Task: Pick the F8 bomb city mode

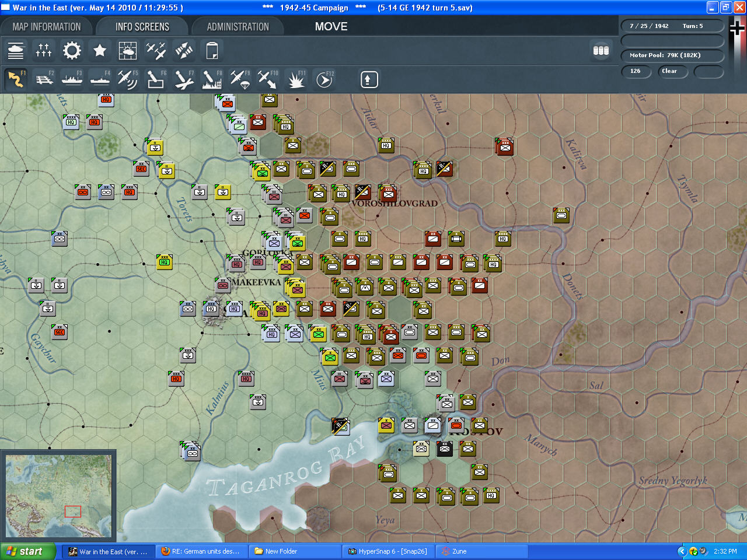Action: pyautogui.click(x=212, y=79)
